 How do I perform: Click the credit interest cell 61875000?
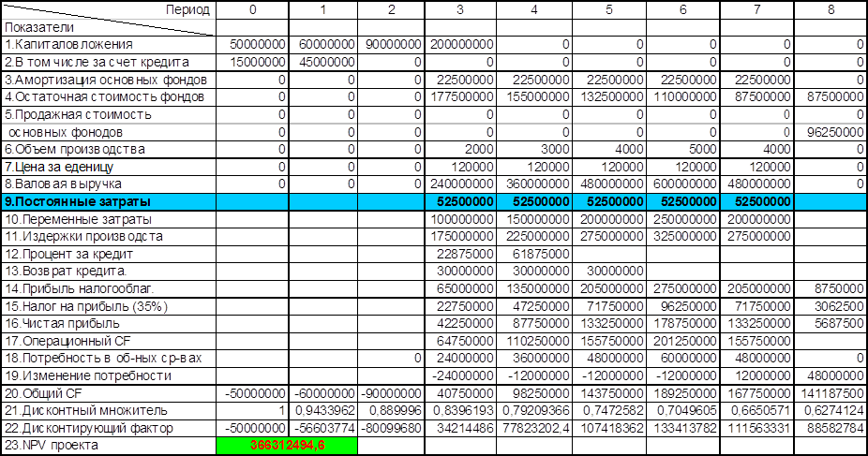(534, 254)
